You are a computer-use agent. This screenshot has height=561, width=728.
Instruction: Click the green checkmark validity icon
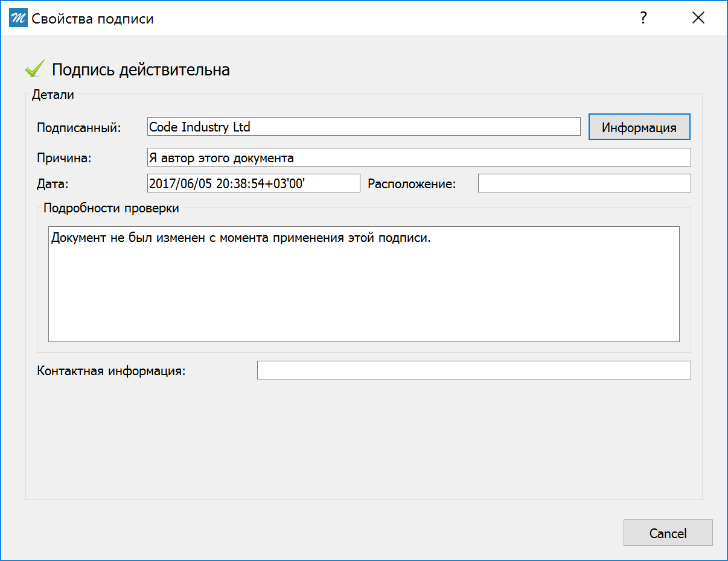coord(35,69)
